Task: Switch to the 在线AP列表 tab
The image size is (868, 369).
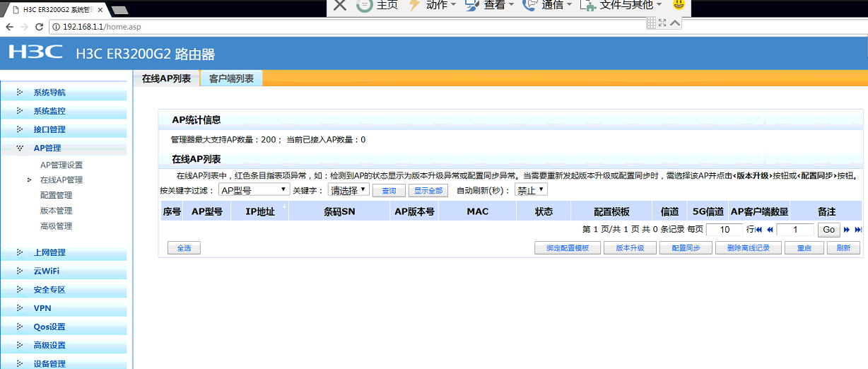Action: [166, 78]
